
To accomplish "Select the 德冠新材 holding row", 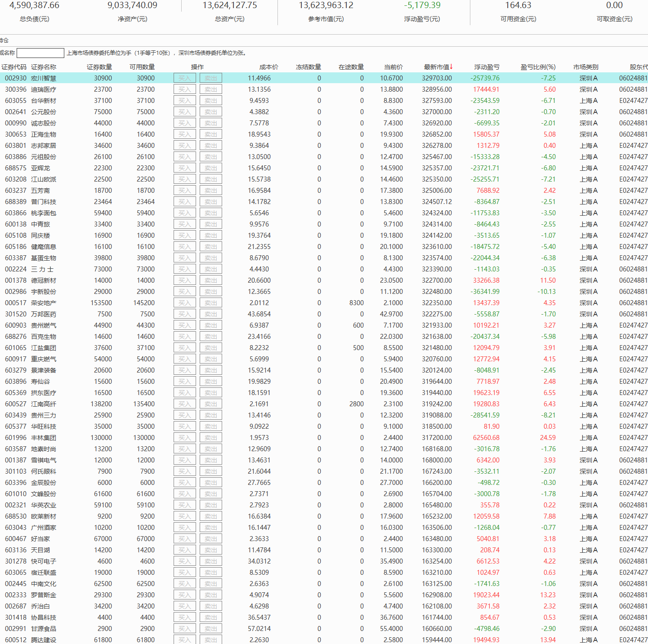I will (x=44, y=280).
